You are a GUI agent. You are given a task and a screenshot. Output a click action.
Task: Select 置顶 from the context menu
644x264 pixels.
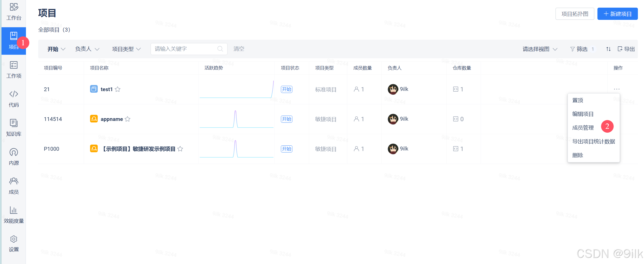coord(594,100)
